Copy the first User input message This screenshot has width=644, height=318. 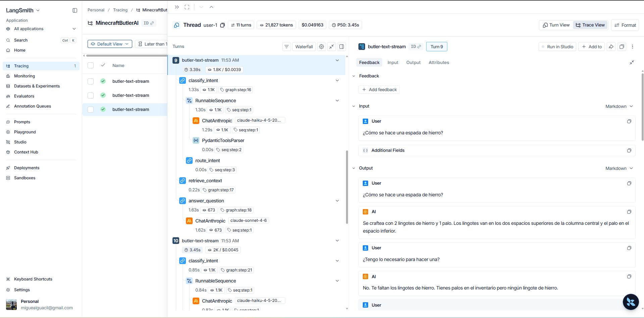(x=629, y=121)
